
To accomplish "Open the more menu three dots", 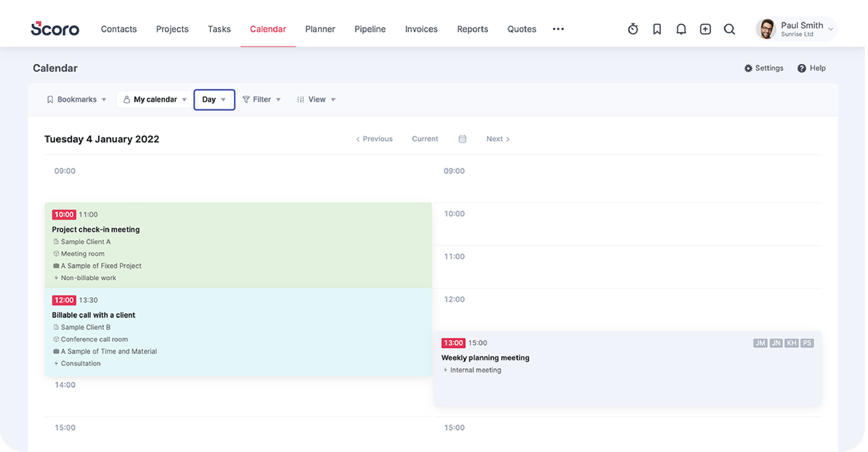I will 558,29.
